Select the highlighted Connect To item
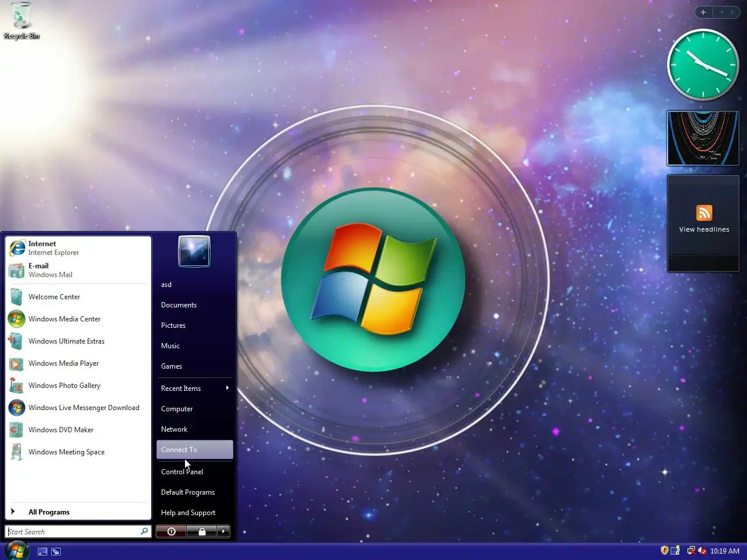 pyautogui.click(x=195, y=450)
